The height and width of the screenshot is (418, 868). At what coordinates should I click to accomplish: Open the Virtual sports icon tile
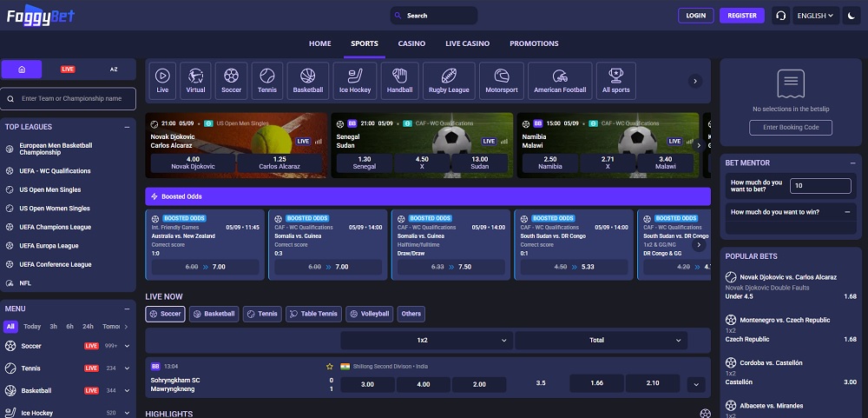pyautogui.click(x=196, y=79)
